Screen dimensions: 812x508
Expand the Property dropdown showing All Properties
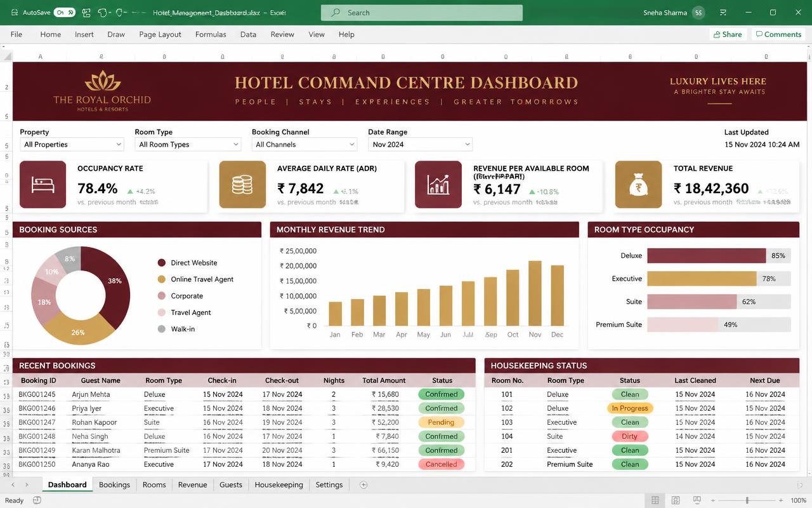(72, 144)
